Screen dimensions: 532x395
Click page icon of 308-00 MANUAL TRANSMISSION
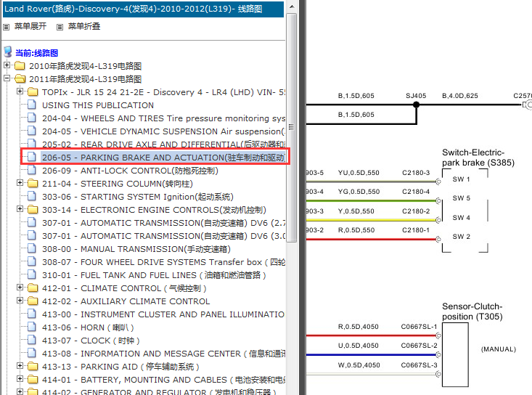pyautogui.click(x=32, y=248)
